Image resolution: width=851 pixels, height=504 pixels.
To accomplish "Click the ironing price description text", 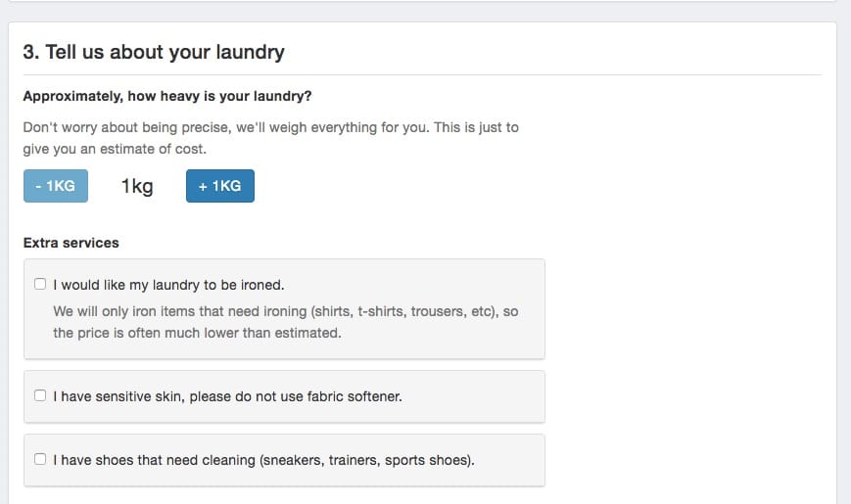I will coord(285,322).
